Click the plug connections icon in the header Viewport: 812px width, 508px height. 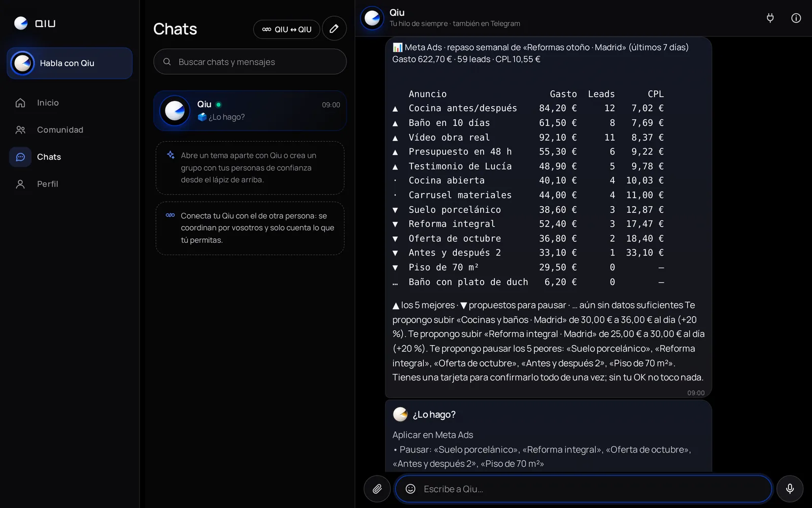770,18
